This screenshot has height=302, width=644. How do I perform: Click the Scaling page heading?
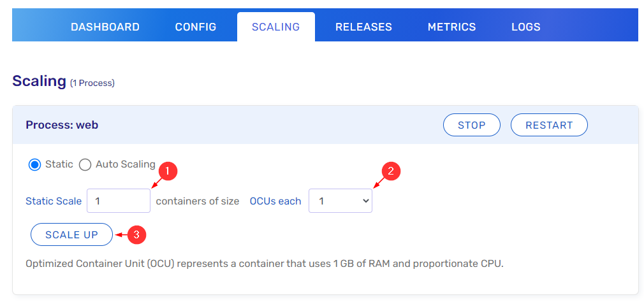click(39, 81)
